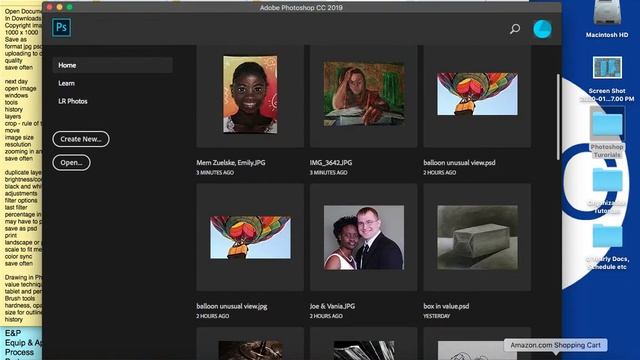Click the file name 'box in value.psd'

pos(446,306)
